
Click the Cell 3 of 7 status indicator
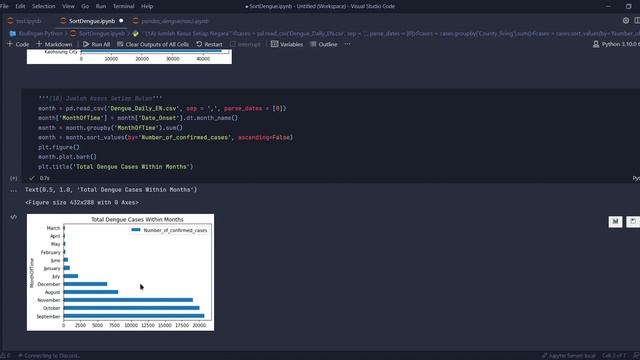614,356
